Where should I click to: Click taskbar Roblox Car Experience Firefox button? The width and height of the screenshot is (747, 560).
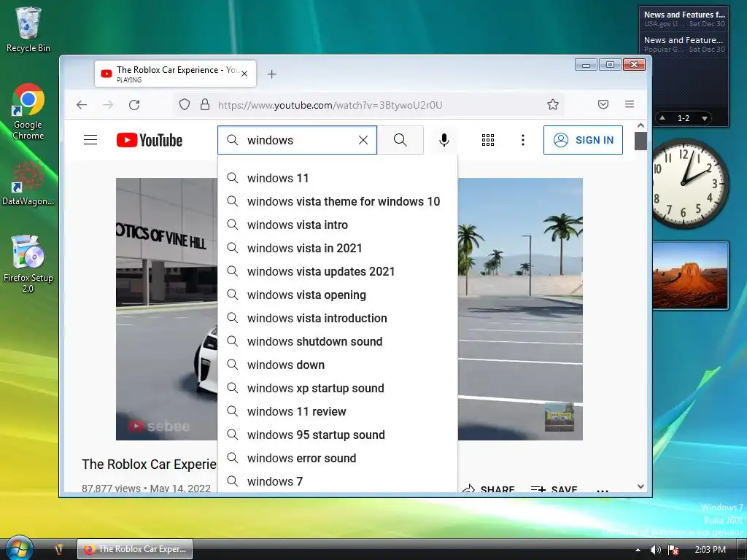tap(135, 549)
